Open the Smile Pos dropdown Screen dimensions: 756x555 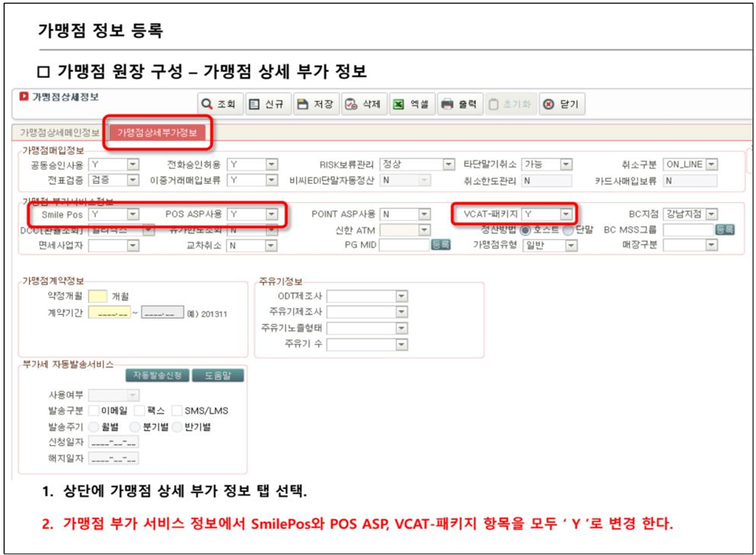click(132, 214)
